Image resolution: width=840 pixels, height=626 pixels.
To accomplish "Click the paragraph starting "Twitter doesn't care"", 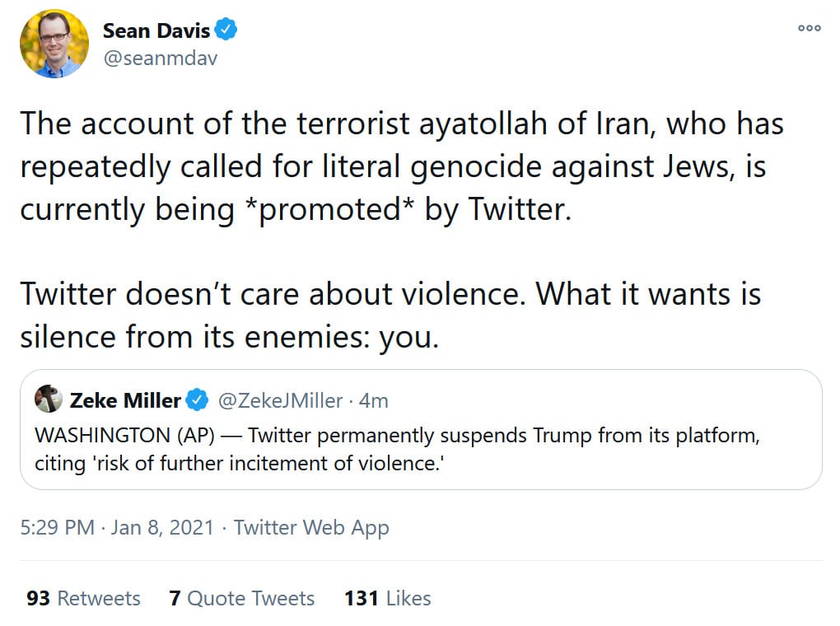I will tap(390, 315).
